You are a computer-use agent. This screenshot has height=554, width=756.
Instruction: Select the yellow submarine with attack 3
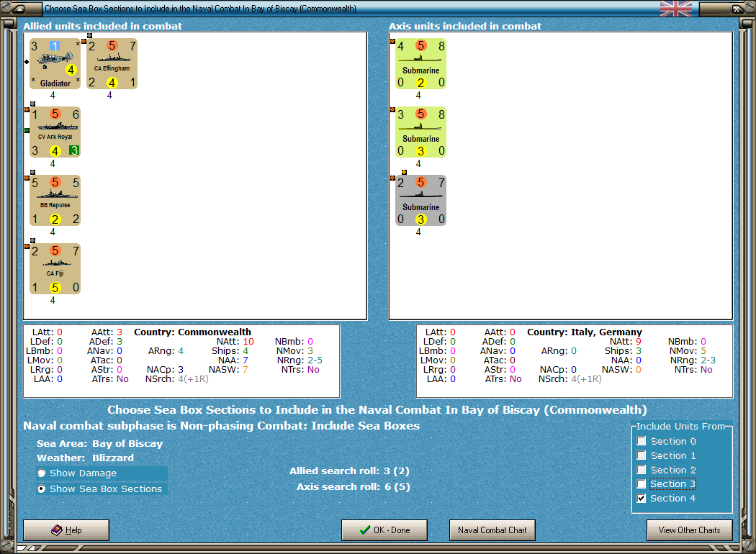click(421, 132)
